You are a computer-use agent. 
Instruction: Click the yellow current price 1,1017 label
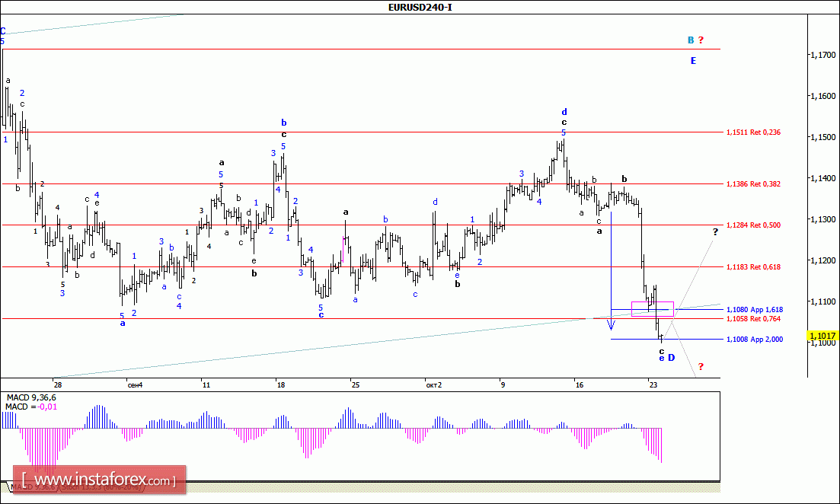click(x=822, y=336)
